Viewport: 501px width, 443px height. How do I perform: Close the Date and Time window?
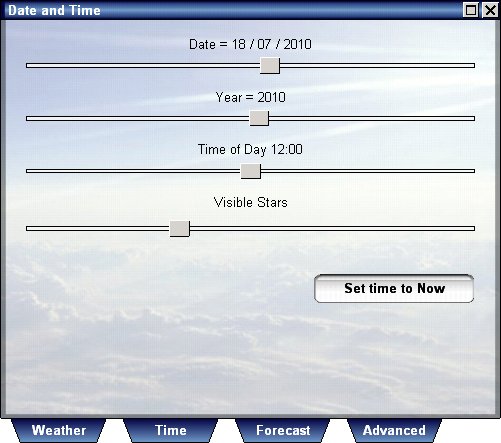click(x=490, y=10)
